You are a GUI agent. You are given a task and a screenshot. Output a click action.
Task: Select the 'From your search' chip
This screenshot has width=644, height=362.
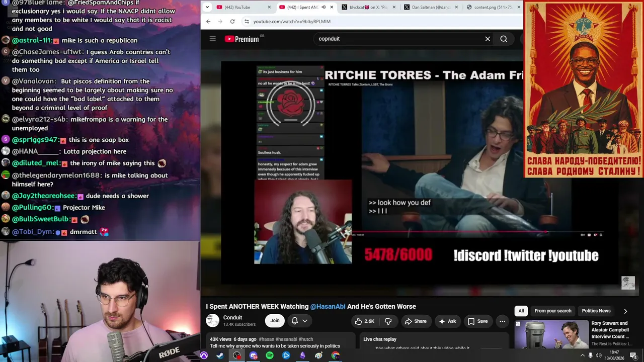coord(553,311)
